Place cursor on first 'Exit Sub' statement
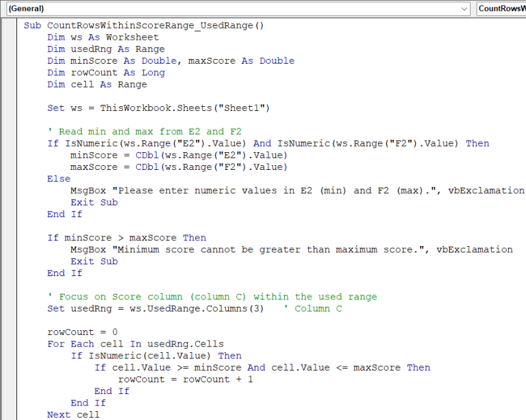Image resolution: width=526 pixels, height=420 pixels. pyautogui.click(x=94, y=202)
